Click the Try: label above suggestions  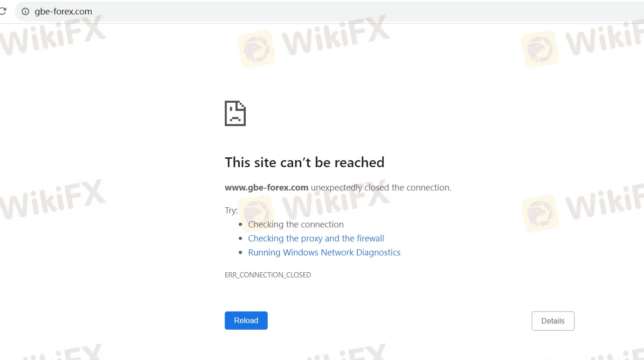[x=231, y=211]
